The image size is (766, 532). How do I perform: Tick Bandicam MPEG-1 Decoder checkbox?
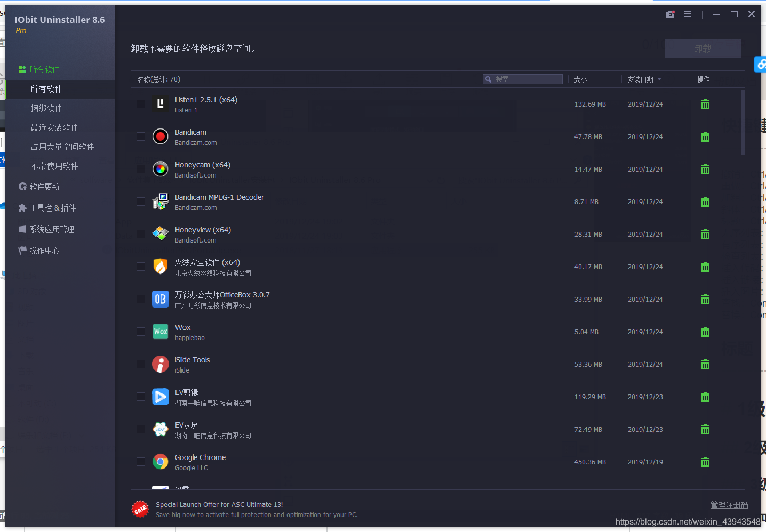point(141,201)
